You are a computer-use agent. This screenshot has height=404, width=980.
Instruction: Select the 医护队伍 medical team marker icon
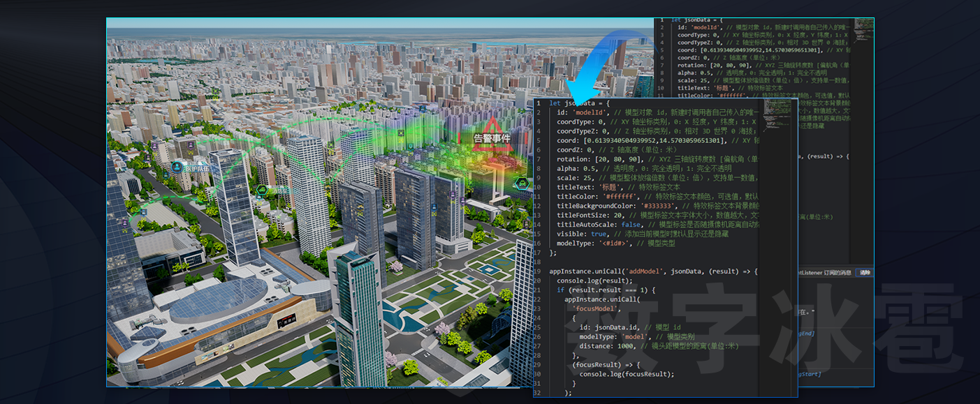tap(176, 166)
